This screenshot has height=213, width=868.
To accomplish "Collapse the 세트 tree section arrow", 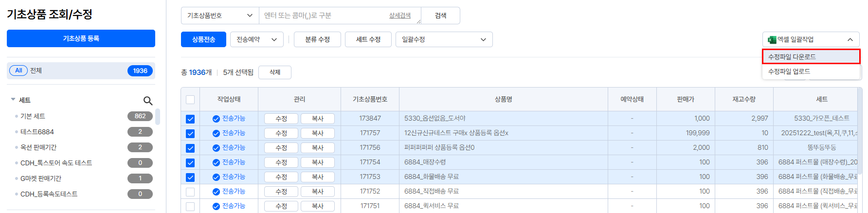I will 13,100.
